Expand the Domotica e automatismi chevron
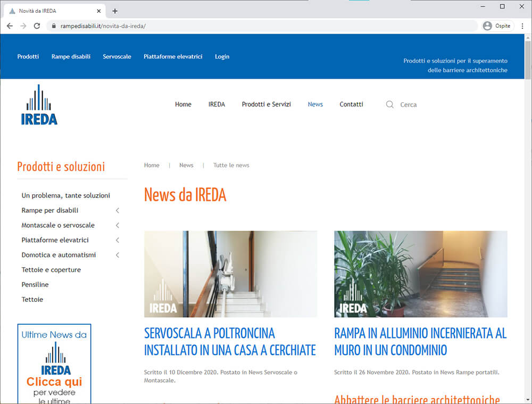 [118, 255]
